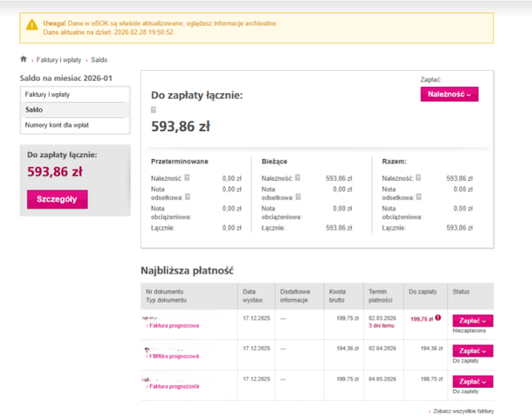Click help icon beside Bieżące Należność
Viewport: 532px width, 417px height.
pyautogui.click(x=297, y=178)
